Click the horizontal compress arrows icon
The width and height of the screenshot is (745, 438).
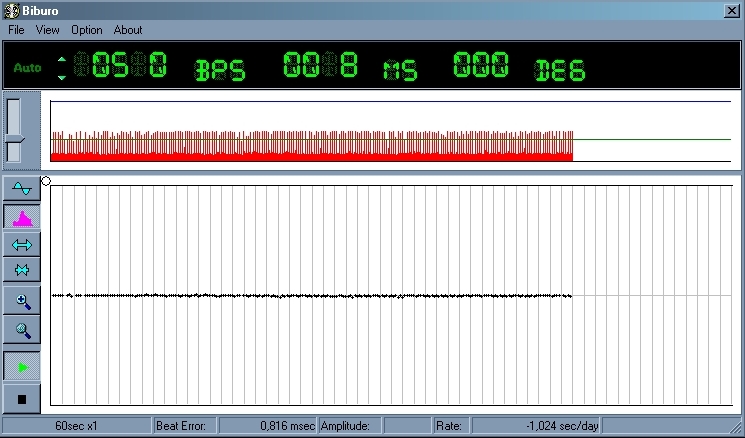(22, 270)
